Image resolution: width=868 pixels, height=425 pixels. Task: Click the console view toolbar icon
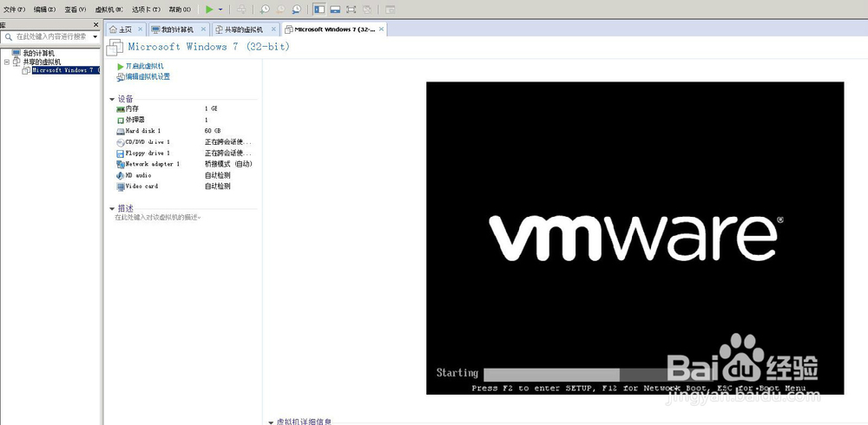391,10
